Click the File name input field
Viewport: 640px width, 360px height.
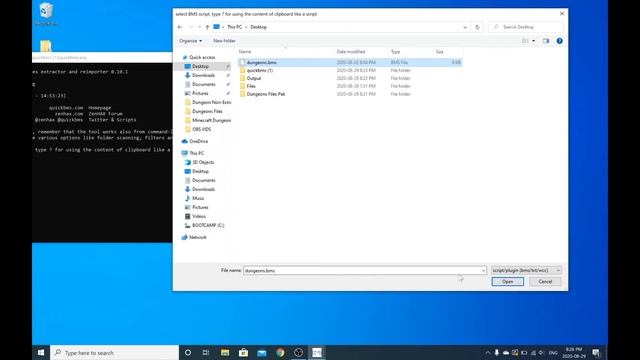pos(362,271)
